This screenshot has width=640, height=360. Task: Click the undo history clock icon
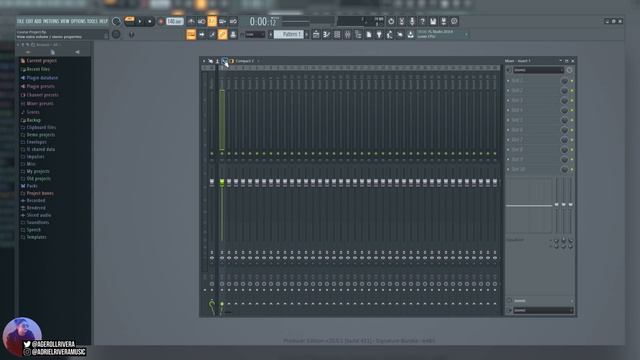tap(391, 21)
